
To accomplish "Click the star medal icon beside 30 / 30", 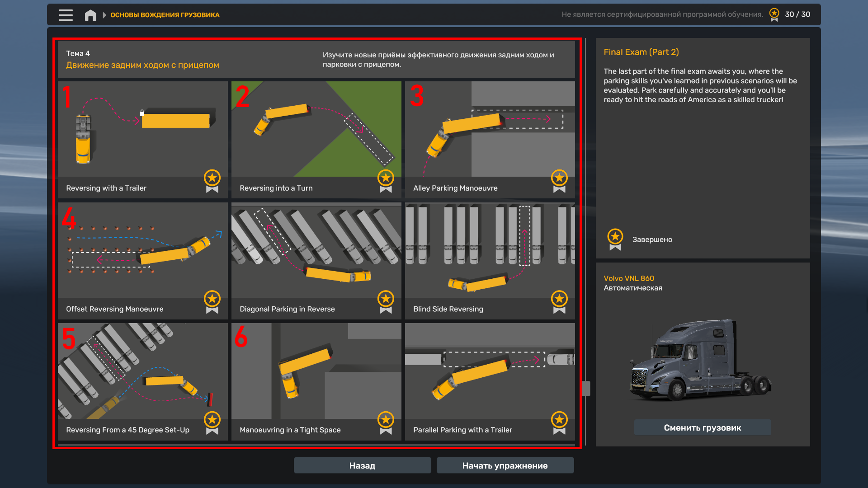I will click(774, 14).
